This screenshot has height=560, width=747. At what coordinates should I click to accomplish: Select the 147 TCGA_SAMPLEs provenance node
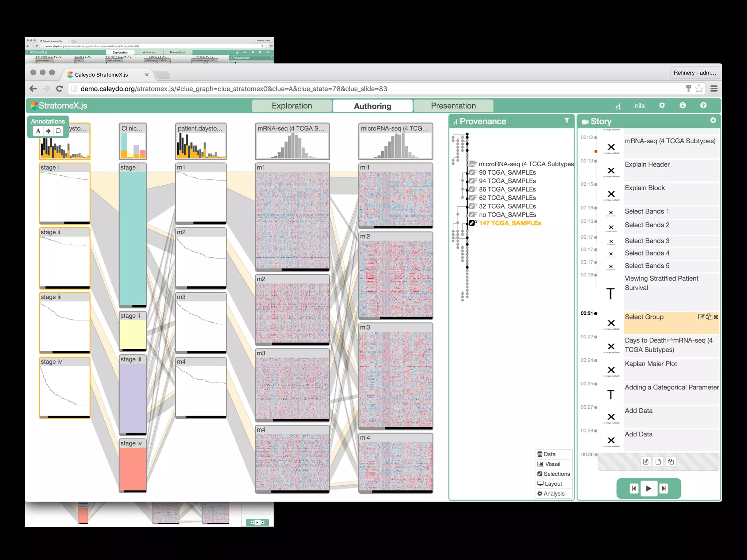tap(510, 223)
